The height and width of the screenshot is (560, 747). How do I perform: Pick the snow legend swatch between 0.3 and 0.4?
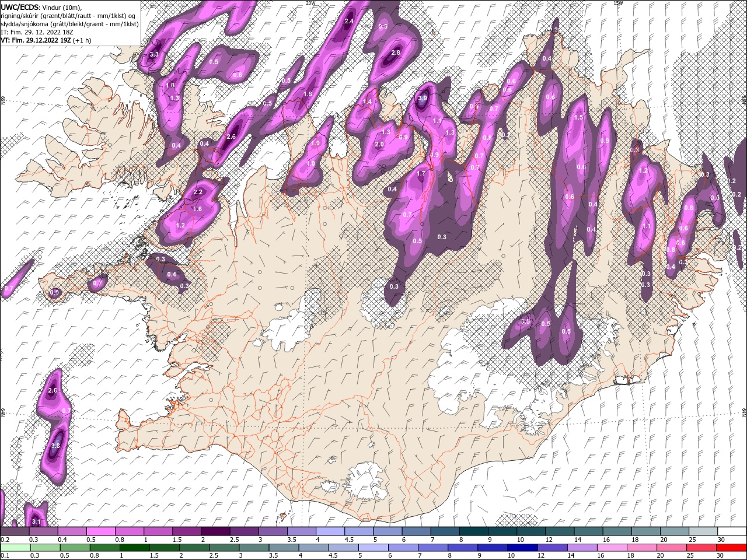click(x=44, y=531)
